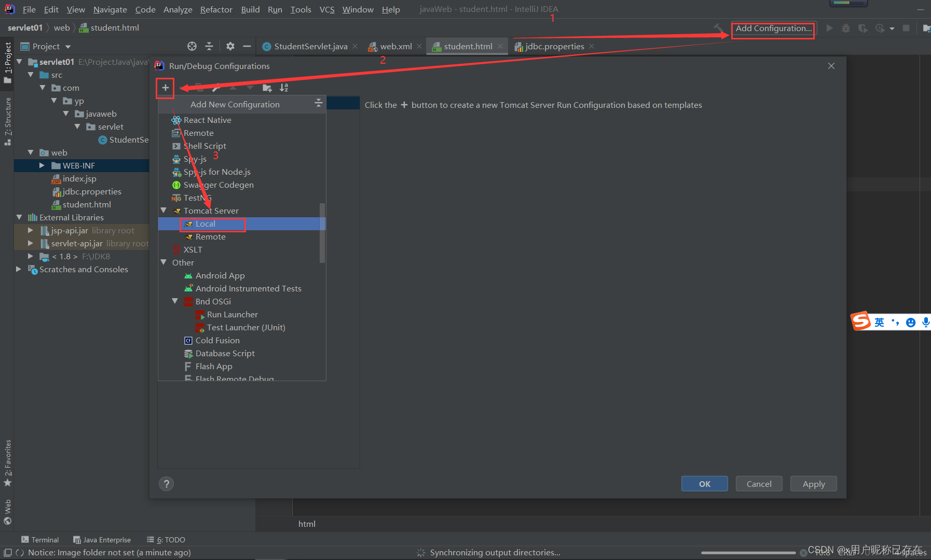Click the Add Configuration... button
931x560 pixels.
click(773, 29)
